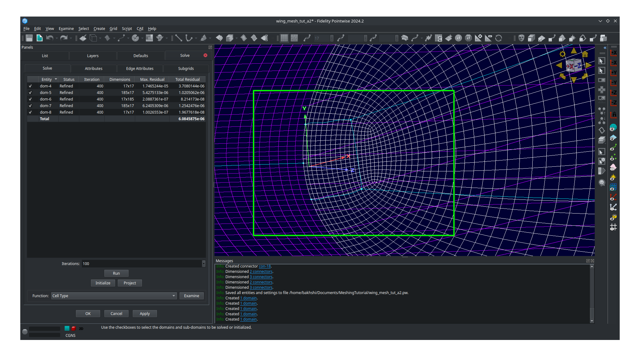The image size is (640, 364).
Task: Switch to the Edge Attributes tab
Action: pos(140,68)
